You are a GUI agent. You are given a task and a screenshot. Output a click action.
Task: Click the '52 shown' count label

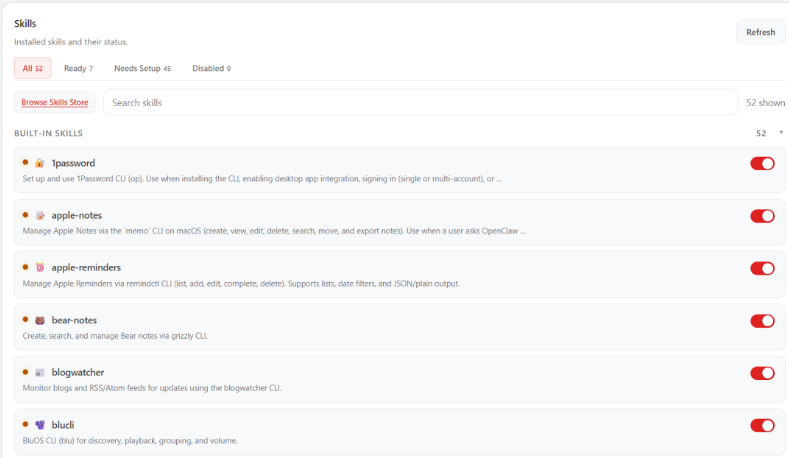tap(765, 103)
